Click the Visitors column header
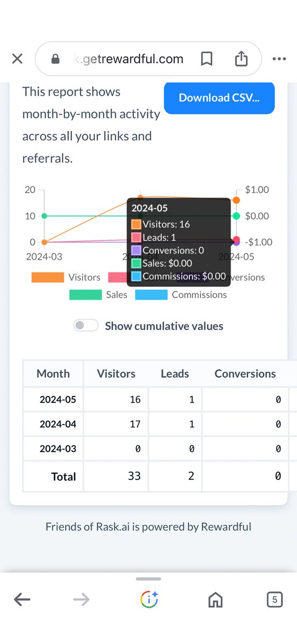 (116, 374)
